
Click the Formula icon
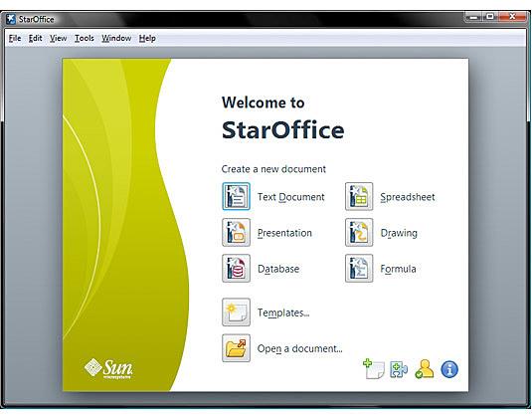tap(359, 269)
